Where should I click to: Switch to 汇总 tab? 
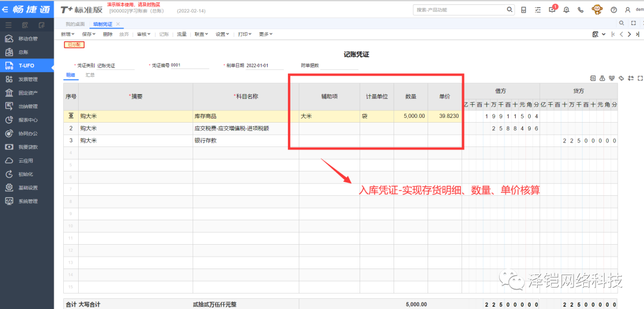(90, 75)
